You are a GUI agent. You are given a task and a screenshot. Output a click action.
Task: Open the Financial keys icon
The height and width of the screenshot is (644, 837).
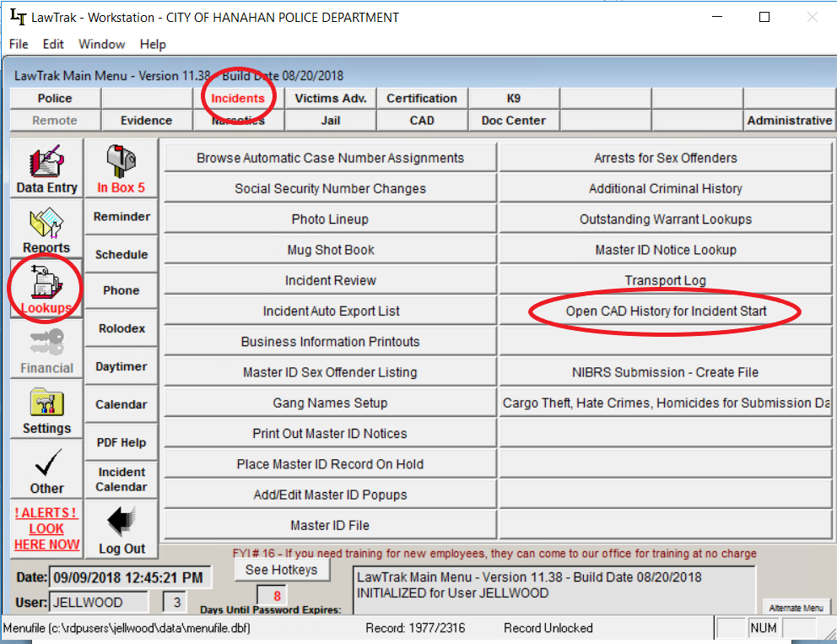[46, 349]
